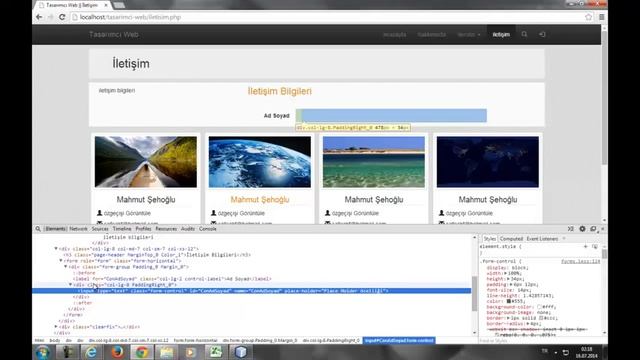
Task: Close the Tasarımcı Web İletişim tab
Action: (106, 5)
